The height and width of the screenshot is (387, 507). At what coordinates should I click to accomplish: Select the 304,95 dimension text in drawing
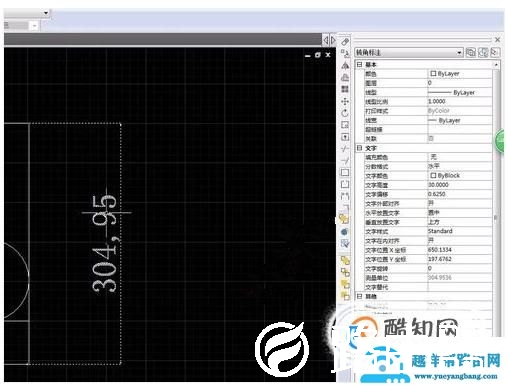pyautogui.click(x=104, y=244)
